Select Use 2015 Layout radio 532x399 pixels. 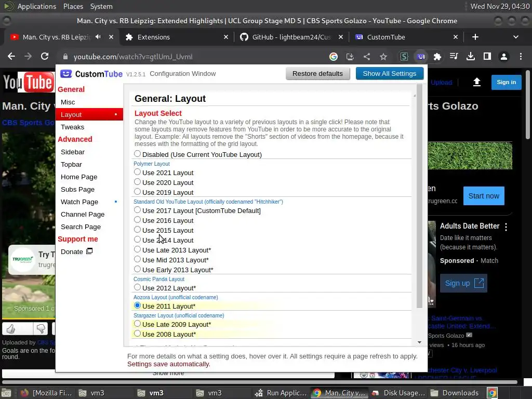coord(137,230)
